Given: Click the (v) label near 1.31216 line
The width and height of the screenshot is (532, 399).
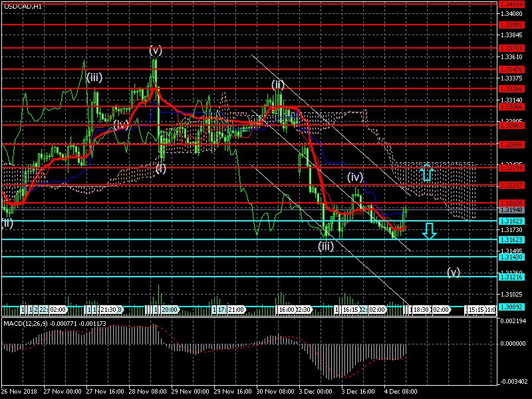Looking at the screenshot, I should pyautogui.click(x=454, y=272).
